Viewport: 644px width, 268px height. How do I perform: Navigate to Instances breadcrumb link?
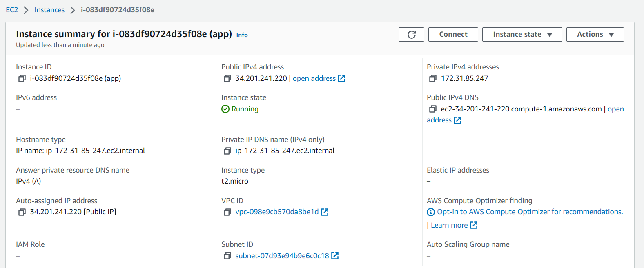(49, 10)
